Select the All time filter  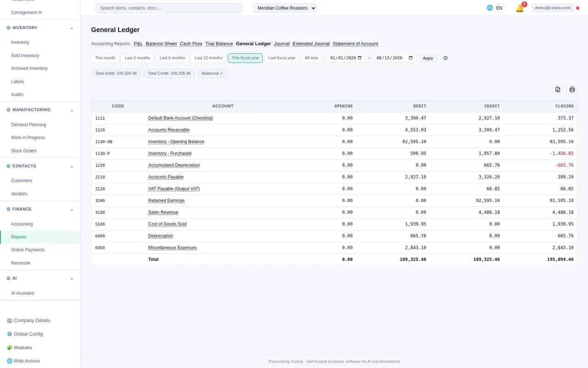pos(311,58)
